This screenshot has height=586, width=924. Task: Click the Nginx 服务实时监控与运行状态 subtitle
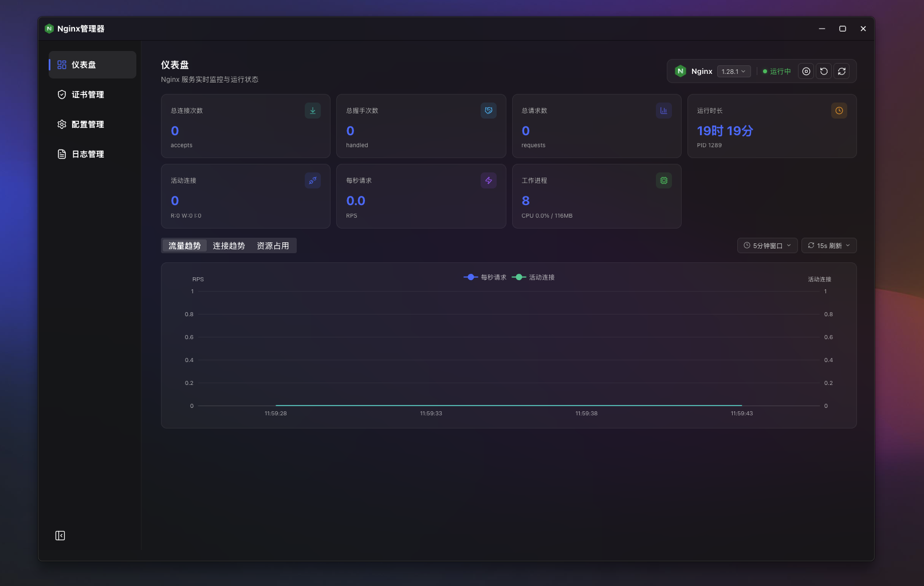[x=210, y=80]
